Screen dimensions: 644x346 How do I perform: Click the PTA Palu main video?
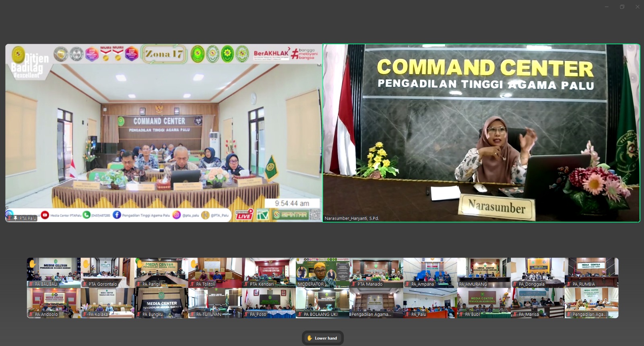point(163,133)
